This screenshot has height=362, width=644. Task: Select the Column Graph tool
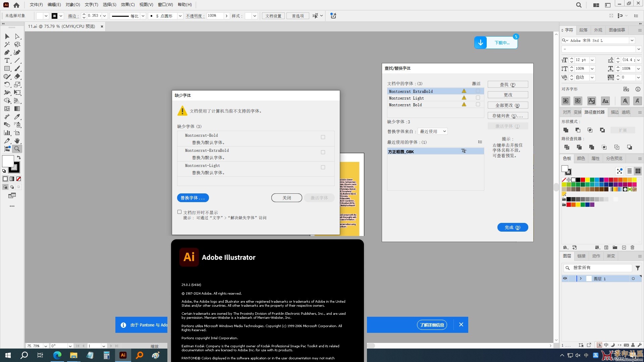(x=7, y=133)
